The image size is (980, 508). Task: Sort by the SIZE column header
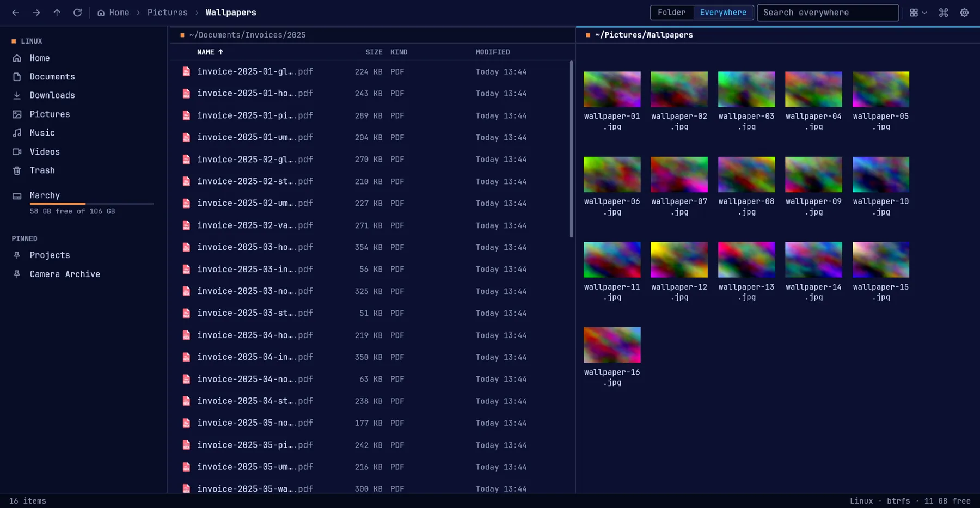(373, 52)
